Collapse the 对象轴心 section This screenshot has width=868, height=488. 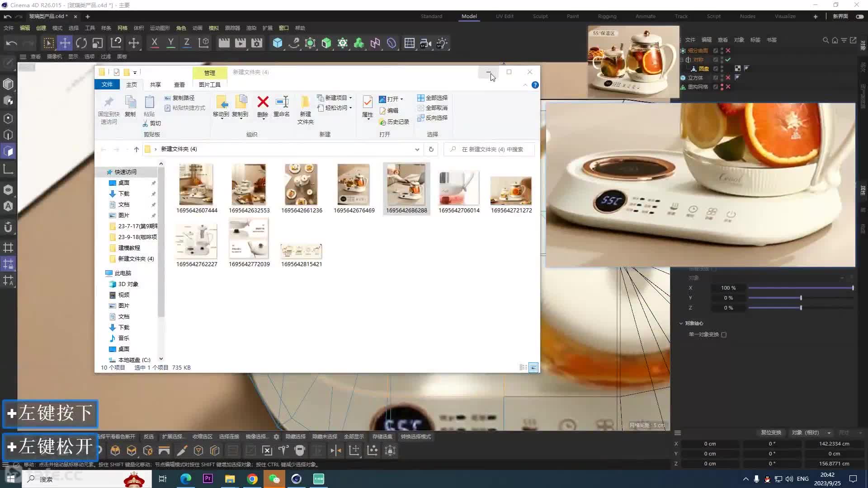click(681, 324)
